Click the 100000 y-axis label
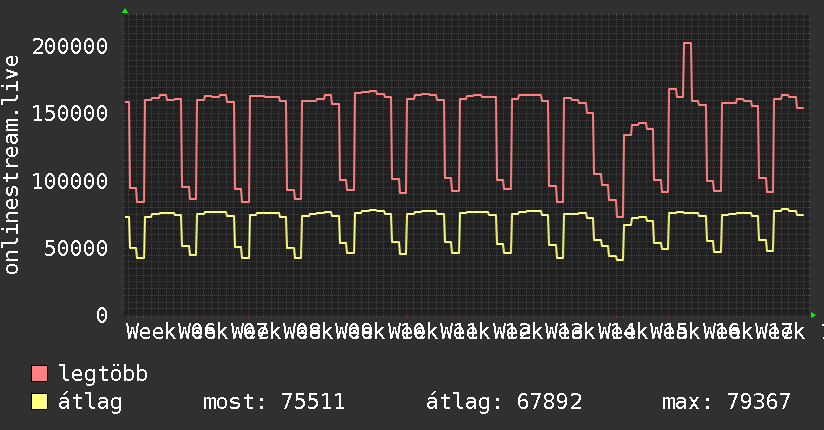This screenshot has width=824, height=430. [x=70, y=181]
